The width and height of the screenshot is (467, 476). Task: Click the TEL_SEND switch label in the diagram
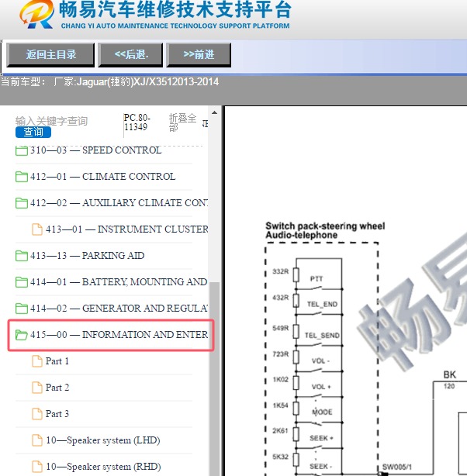coord(322,335)
